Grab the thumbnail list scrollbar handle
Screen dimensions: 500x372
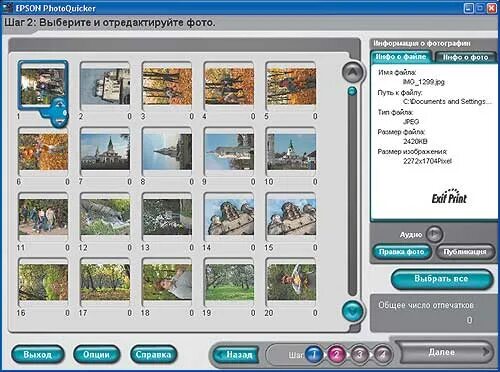click(x=352, y=91)
